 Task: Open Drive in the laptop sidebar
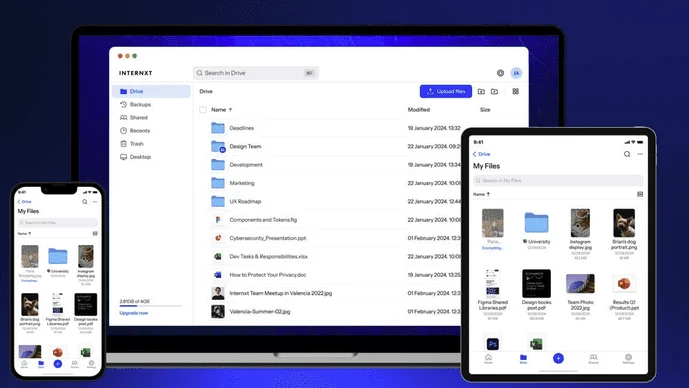151,91
